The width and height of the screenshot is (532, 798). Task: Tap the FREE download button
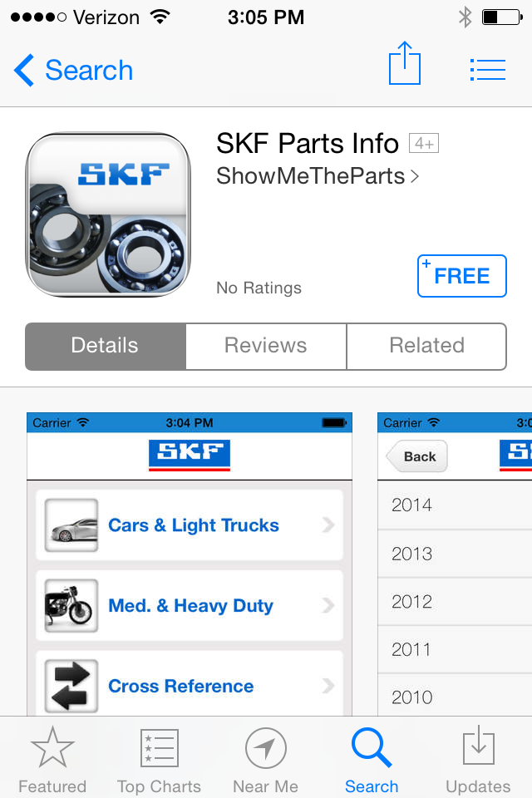coord(461,276)
